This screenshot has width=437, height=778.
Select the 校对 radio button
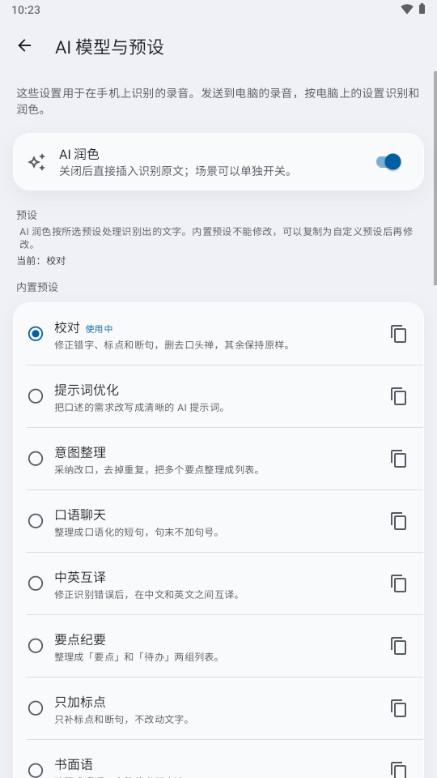(x=35, y=334)
